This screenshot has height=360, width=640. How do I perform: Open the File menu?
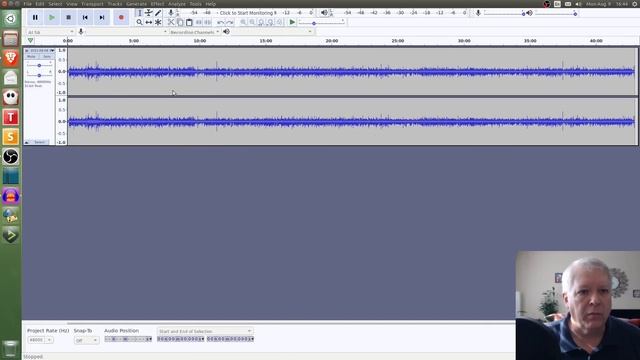(28, 4)
